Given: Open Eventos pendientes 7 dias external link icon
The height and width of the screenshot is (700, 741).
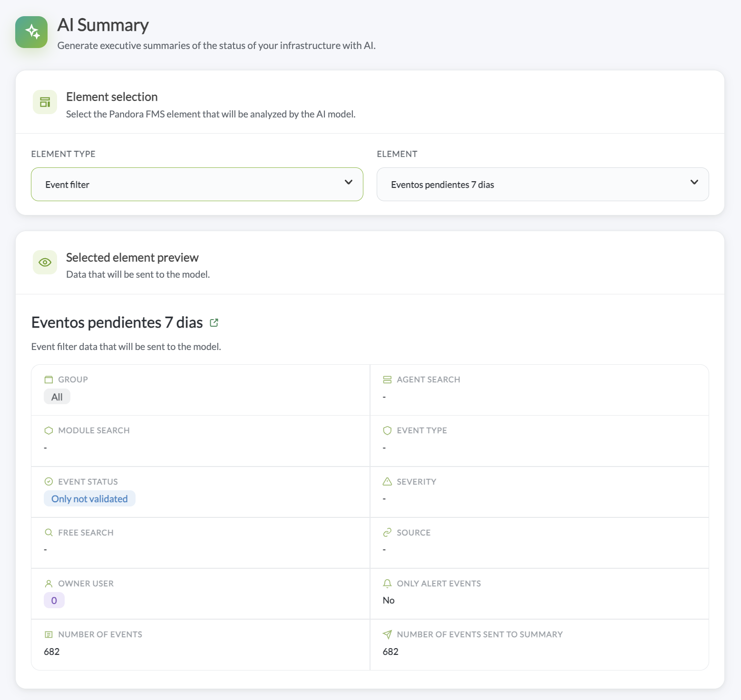Looking at the screenshot, I should 214,323.
